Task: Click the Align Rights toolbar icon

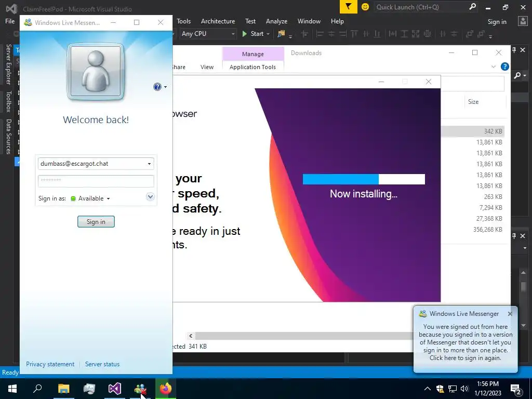Action: coord(343,34)
